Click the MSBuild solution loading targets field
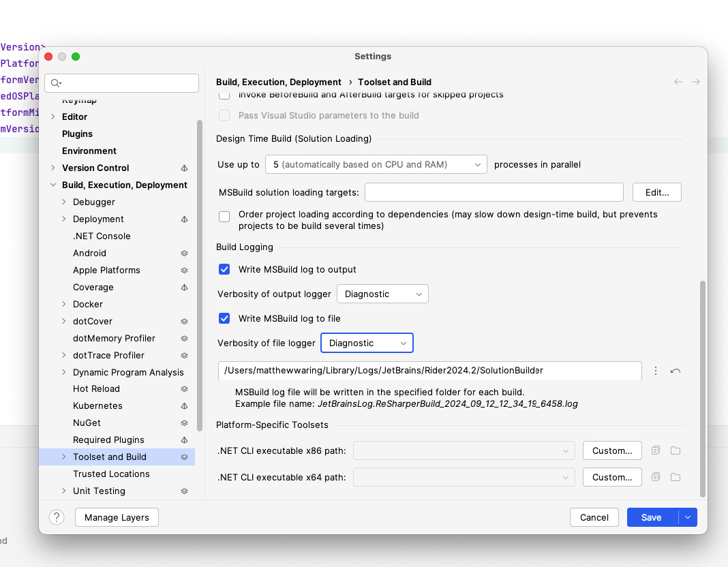Viewport: 728px width, 567px height. [494, 192]
